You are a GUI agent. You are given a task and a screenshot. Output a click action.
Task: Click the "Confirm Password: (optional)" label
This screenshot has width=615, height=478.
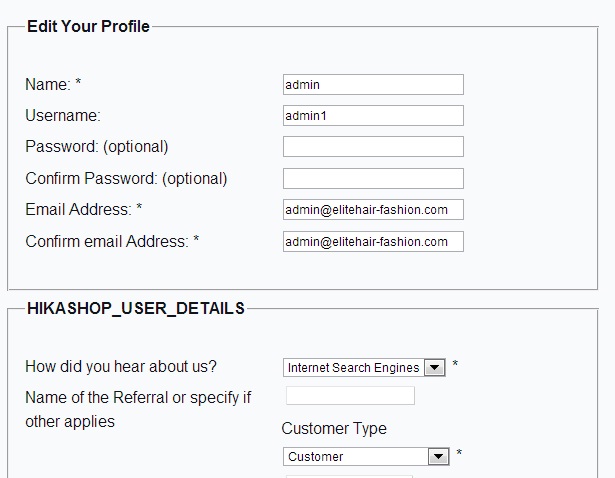coord(126,179)
